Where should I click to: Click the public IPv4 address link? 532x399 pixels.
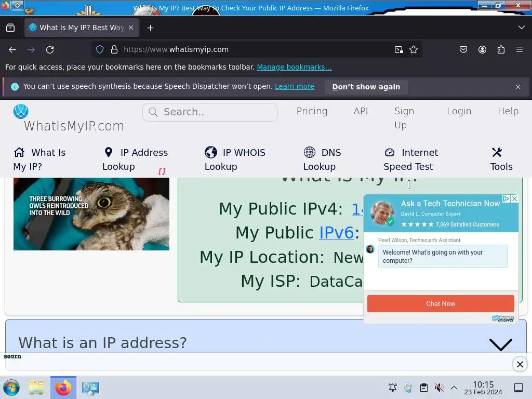357,209
